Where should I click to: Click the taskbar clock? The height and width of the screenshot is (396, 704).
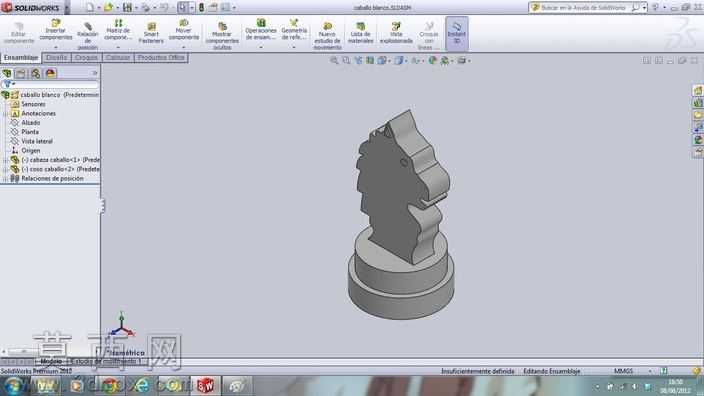(x=676, y=386)
